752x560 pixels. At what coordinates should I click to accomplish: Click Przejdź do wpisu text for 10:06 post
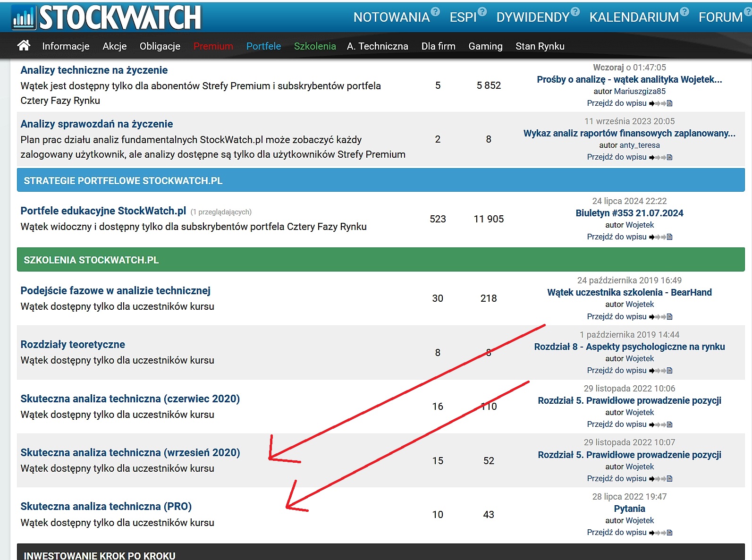[x=617, y=424]
